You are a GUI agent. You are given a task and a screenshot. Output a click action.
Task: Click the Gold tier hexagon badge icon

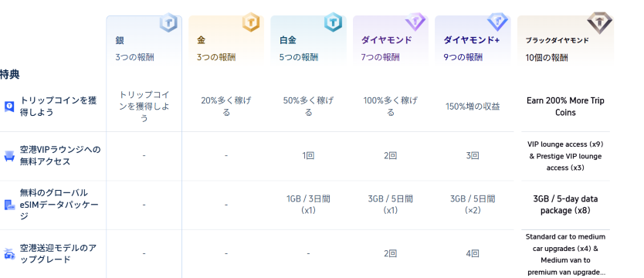pos(250,22)
